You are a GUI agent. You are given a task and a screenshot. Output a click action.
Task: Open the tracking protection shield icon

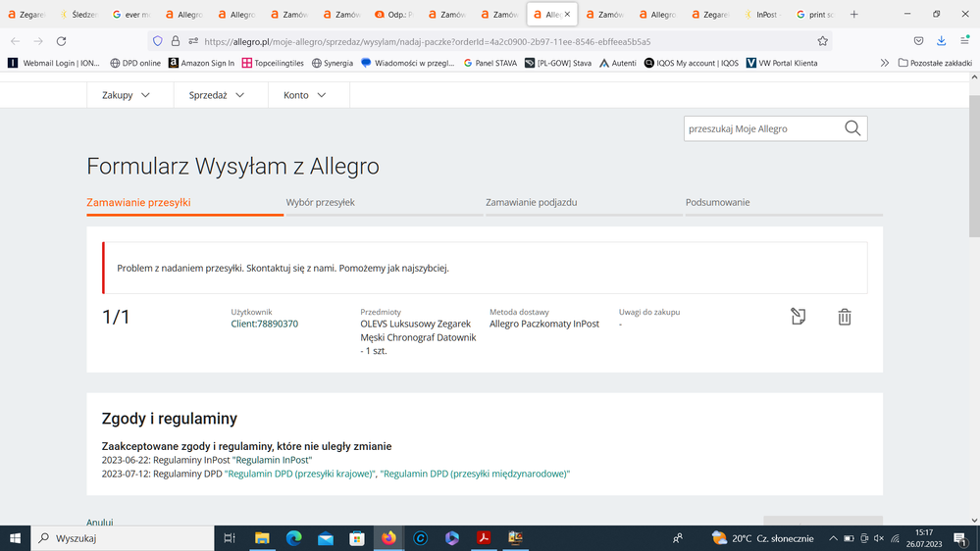coord(158,41)
